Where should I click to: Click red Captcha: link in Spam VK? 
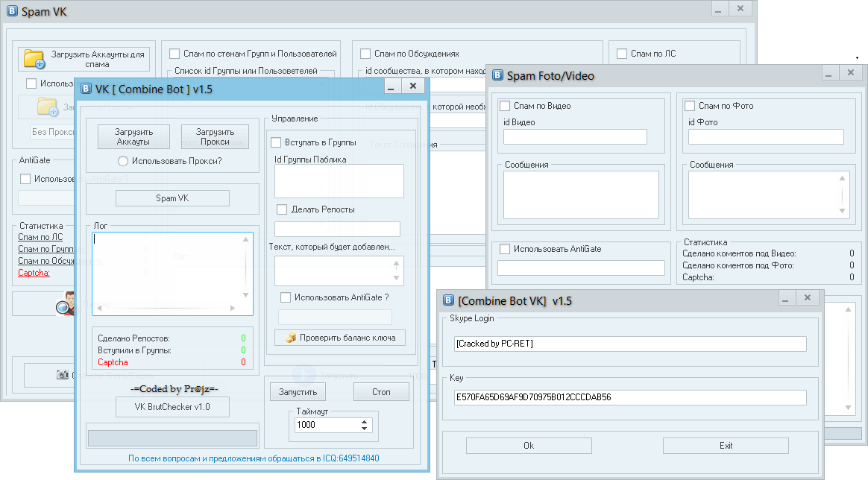[34, 273]
